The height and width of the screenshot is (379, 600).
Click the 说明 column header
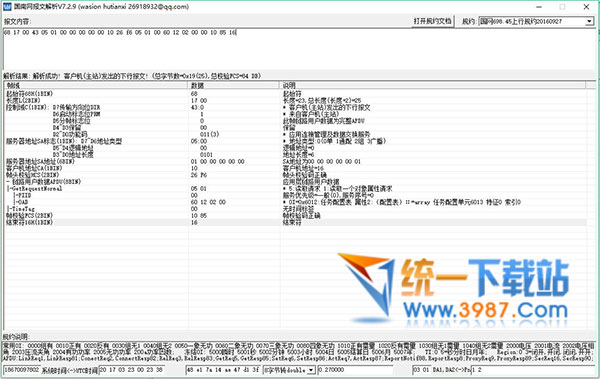432,85
